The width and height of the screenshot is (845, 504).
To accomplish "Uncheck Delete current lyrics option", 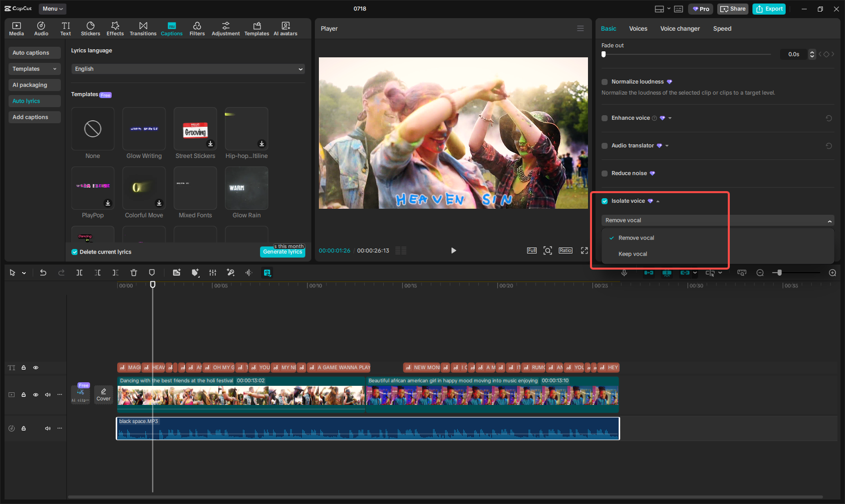I will pos(74,252).
